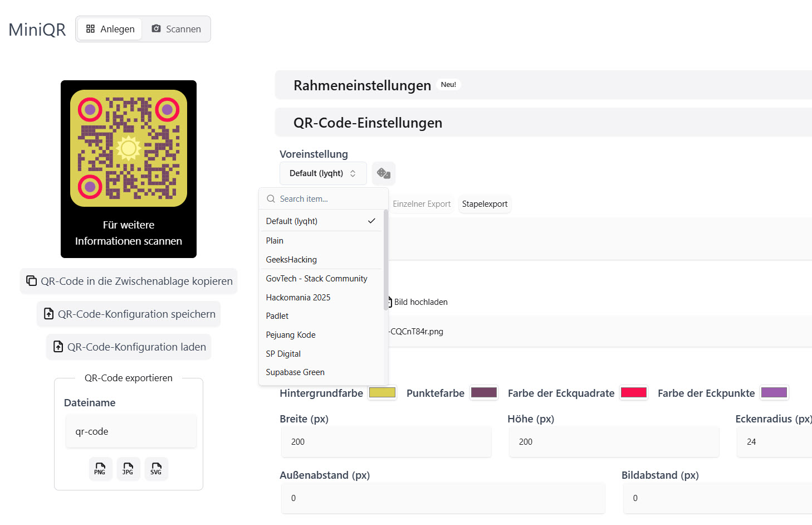Choose the Supabase Green preset
The height and width of the screenshot is (525, 812).
tap(295, 372)
